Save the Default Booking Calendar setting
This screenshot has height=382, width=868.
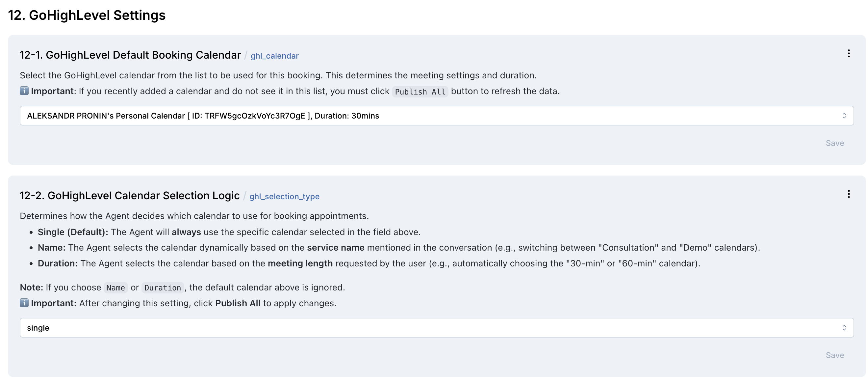point(835,143)
